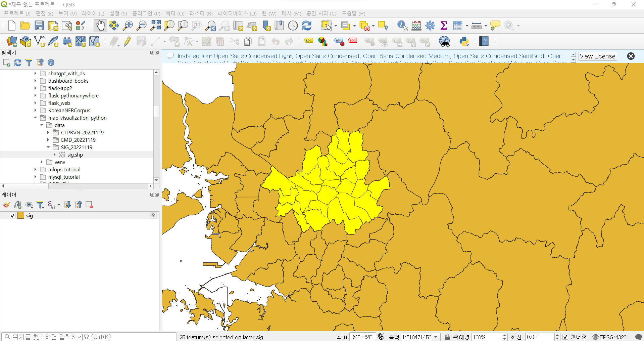
Task: Click the EPSG:4326 CRS button
Action: (609, 337)
